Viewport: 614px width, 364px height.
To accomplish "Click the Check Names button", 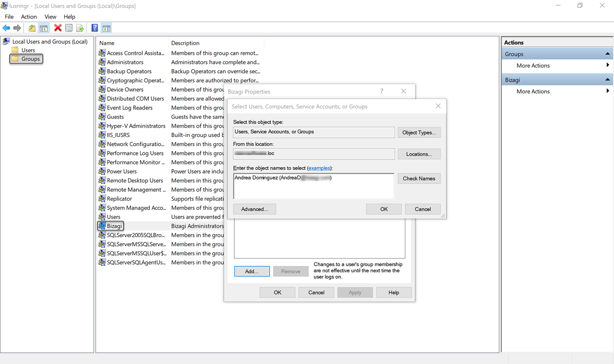I will (419, 179).
